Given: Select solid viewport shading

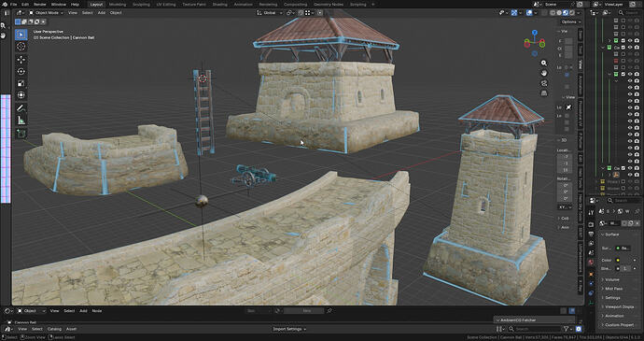Looking at the screenshot, I should [559, 13].
